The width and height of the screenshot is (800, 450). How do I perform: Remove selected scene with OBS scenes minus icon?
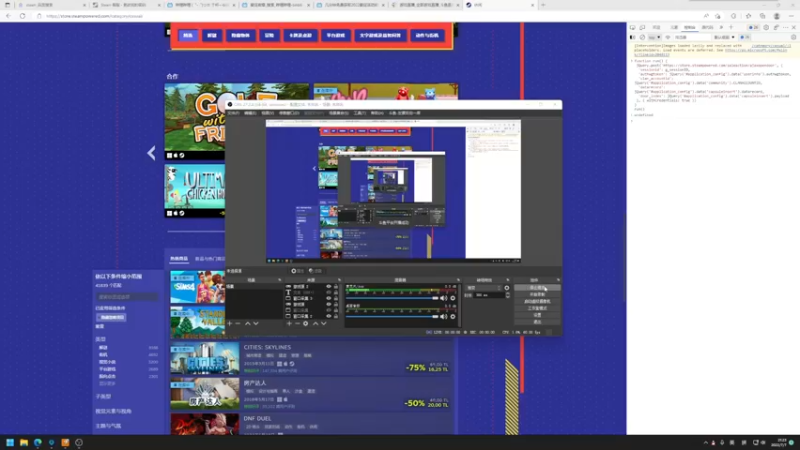pos(238,323)
